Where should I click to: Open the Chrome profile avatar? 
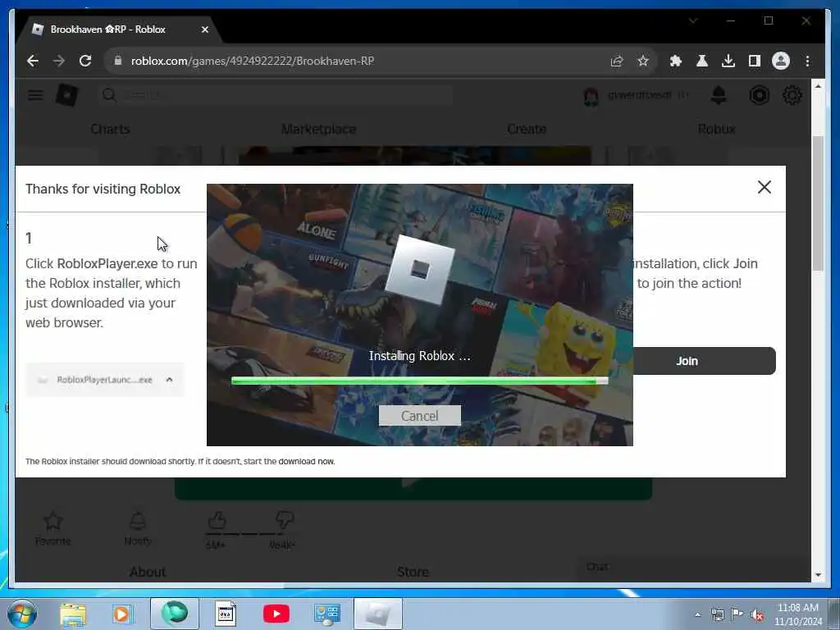point(781,61)
